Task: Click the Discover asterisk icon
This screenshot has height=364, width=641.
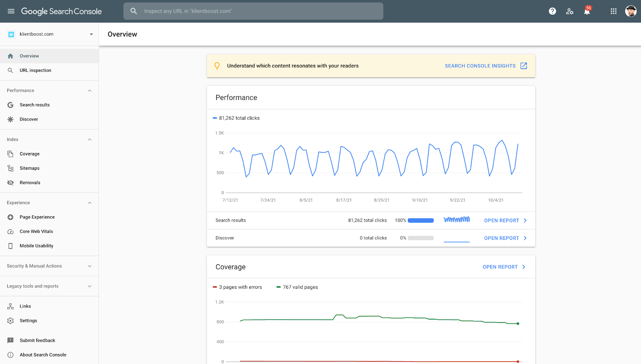Action: [10, 119]
